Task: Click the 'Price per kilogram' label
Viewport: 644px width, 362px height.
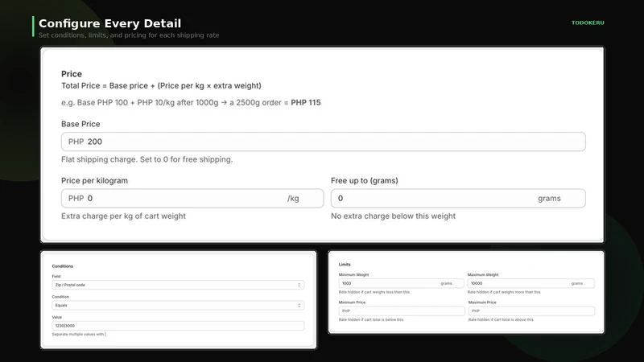Action: pyautogui.click(x=94, y=180)
